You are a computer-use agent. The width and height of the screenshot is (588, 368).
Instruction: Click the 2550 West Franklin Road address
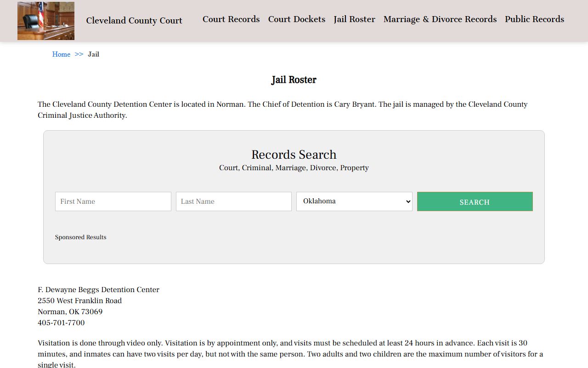pos(80,301)
